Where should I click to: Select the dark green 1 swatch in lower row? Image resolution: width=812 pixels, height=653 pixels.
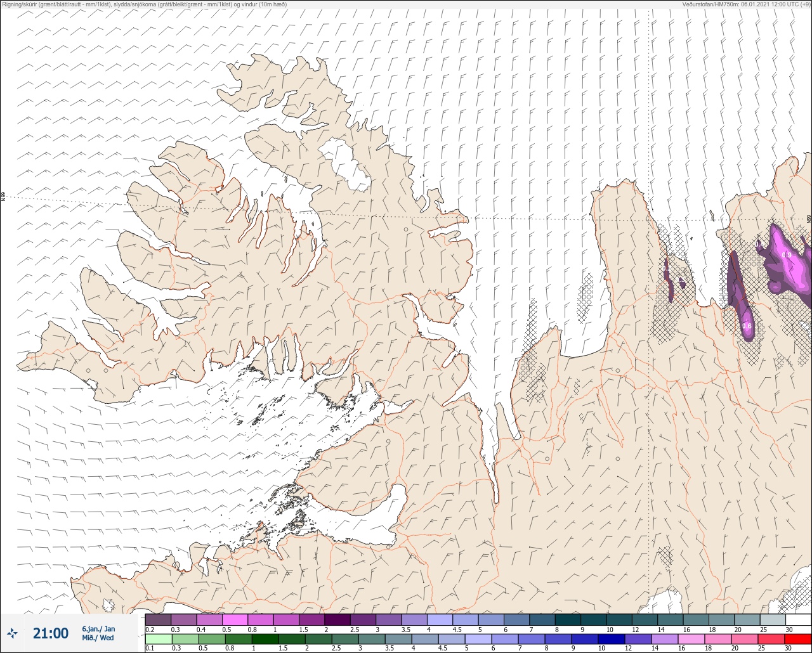point(265,639)
